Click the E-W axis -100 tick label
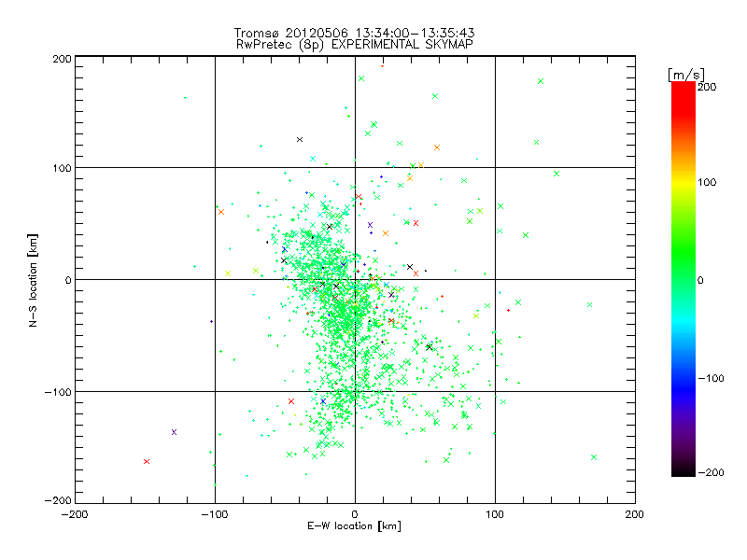747x560 pixels. [215, 514]
